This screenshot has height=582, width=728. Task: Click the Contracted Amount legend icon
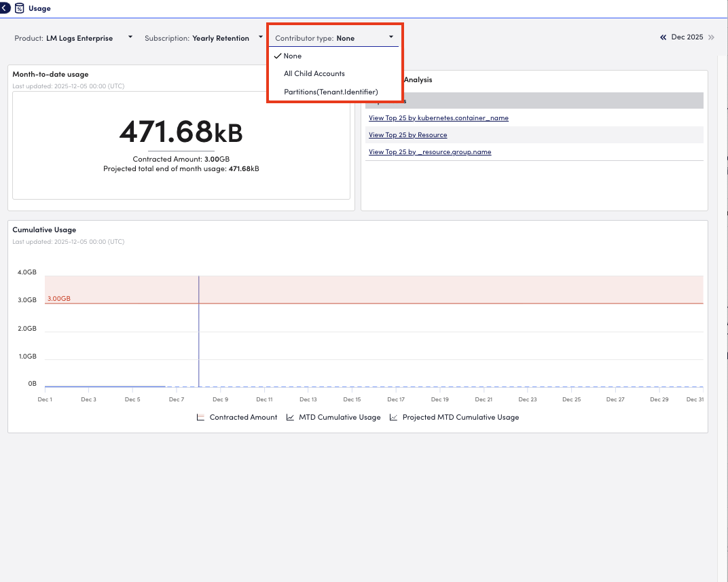tap(200, 418)
